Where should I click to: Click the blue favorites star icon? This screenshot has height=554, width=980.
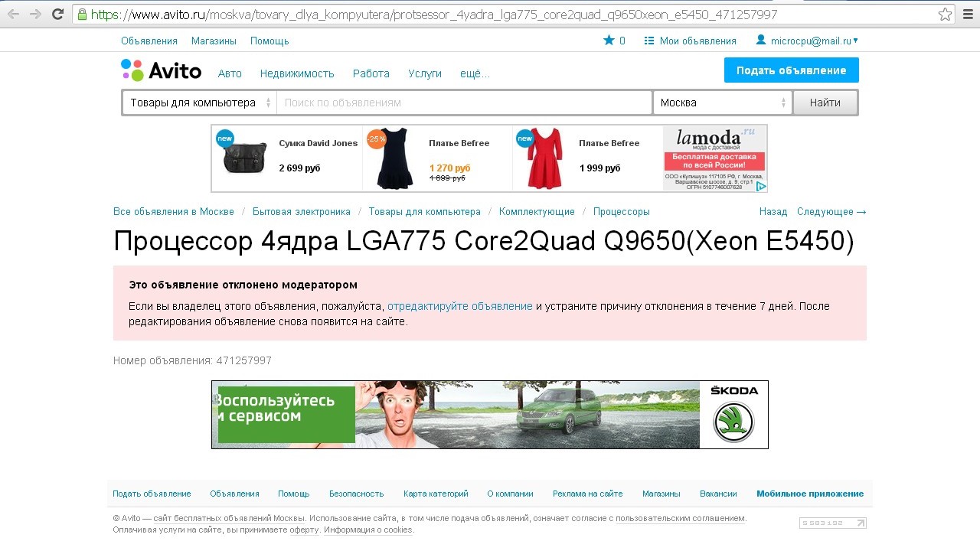[x=609, y=41]
